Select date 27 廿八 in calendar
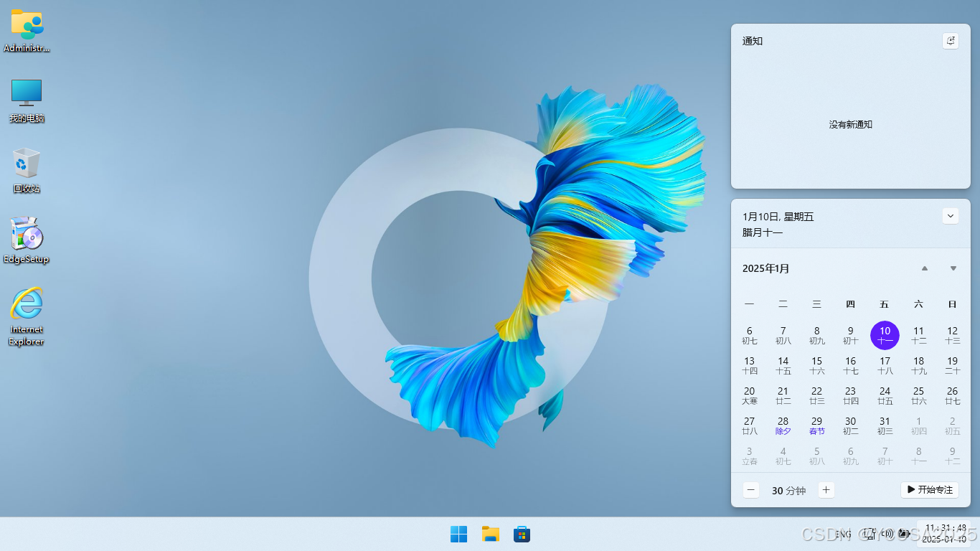 (x=749, y=425)
